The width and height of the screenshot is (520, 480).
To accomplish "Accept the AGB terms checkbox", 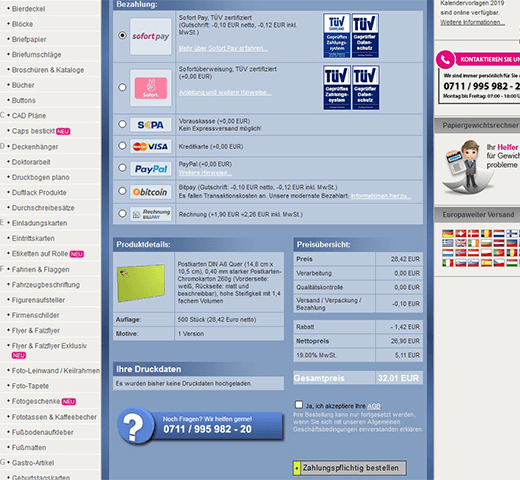I will coord(299,405).
